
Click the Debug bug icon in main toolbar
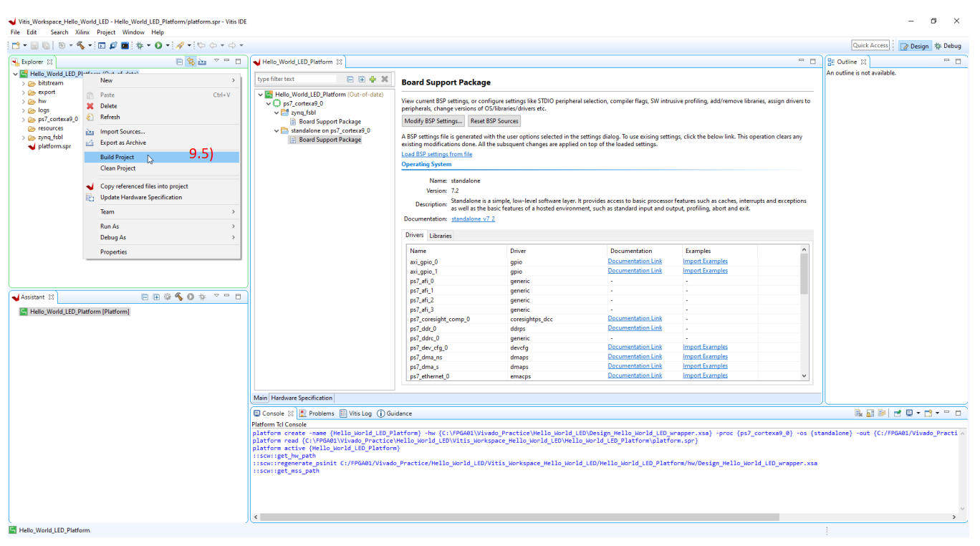click(140, 45)
